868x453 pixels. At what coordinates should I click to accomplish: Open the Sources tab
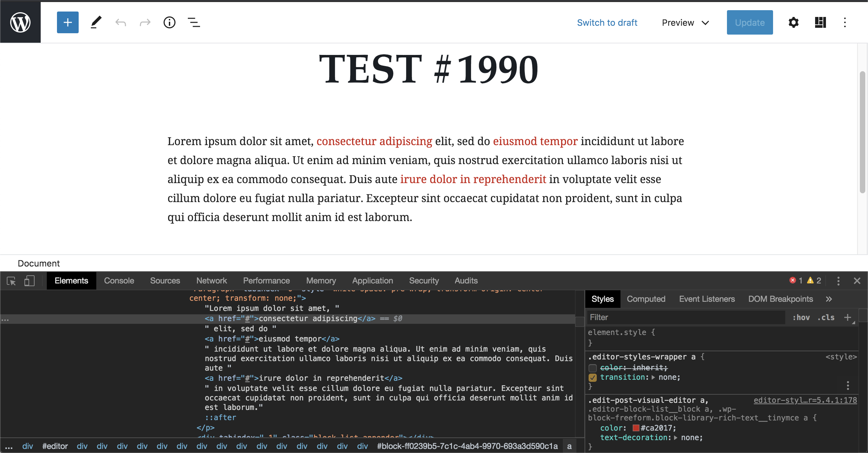[x=165, y=281]
